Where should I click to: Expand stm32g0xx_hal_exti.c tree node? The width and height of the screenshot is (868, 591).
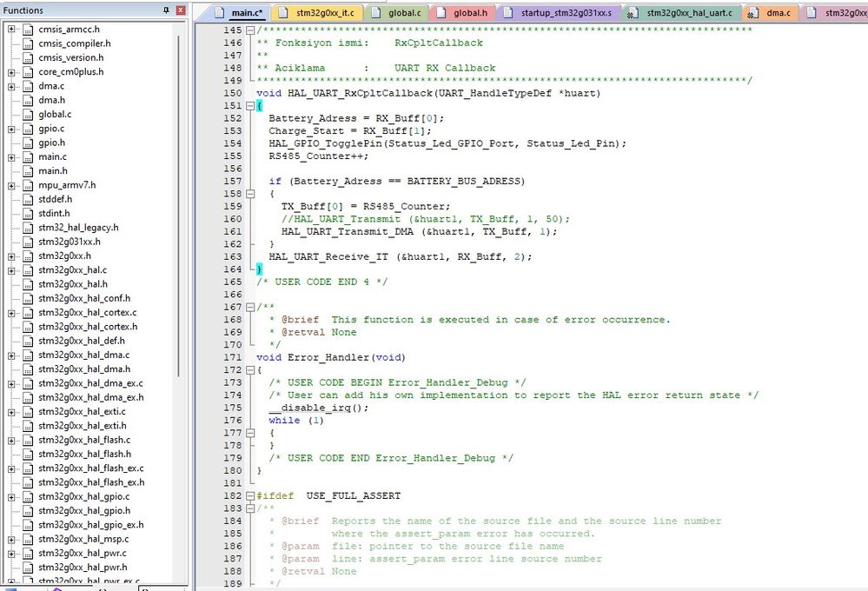(x=11, y=412)
